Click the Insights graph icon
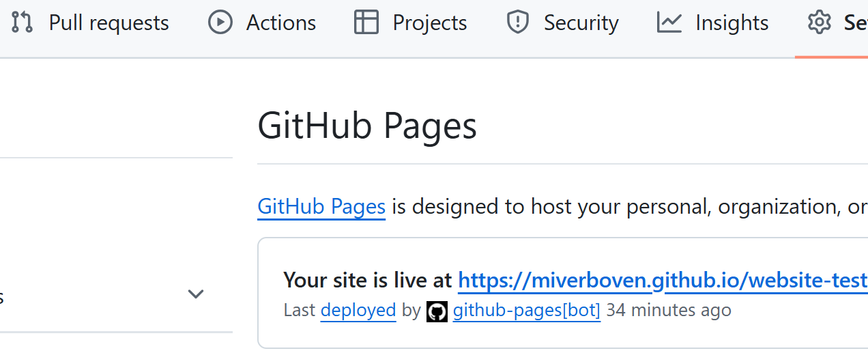868x353 pixels. click(669, 23)
